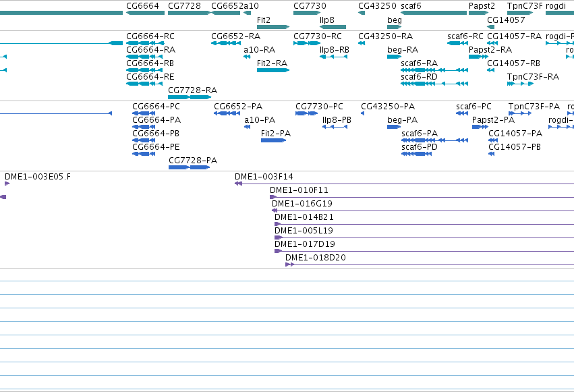Image resolution: width=574 pixels, height=392 pixels.
Task: Click clone DME1-010F11
Action: click(x=422, y=197)
